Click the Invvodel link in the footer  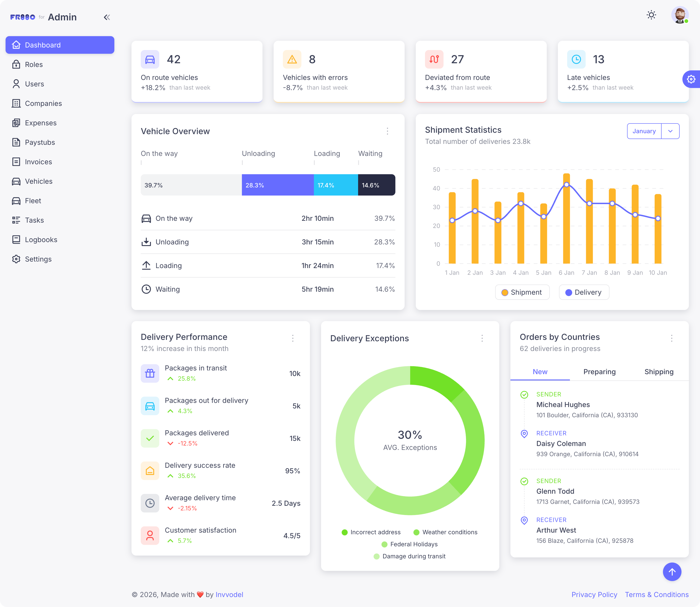coord(229,594)
